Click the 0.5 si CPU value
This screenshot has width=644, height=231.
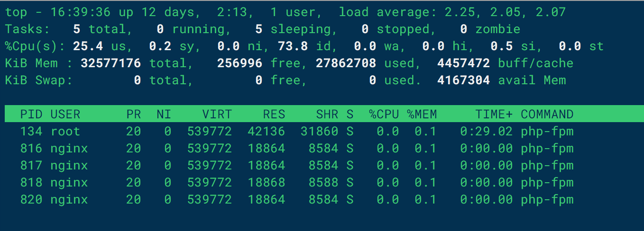[502, 46]
